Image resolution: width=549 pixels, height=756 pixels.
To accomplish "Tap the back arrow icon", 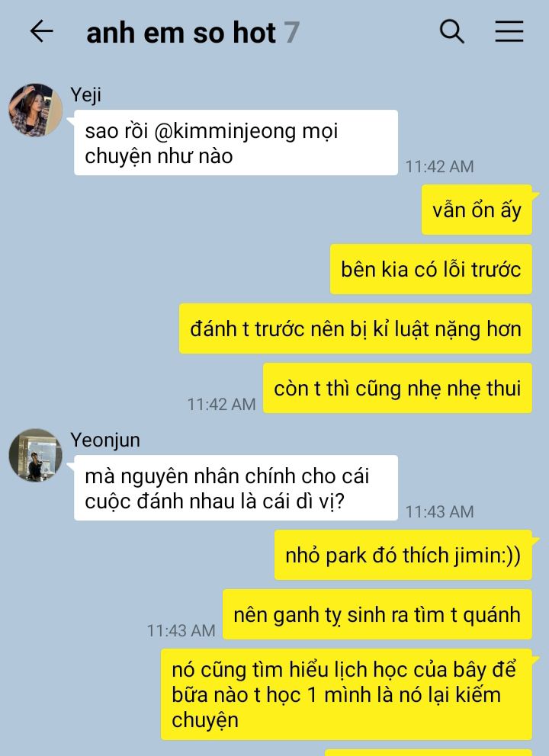I will coord(41,32).
